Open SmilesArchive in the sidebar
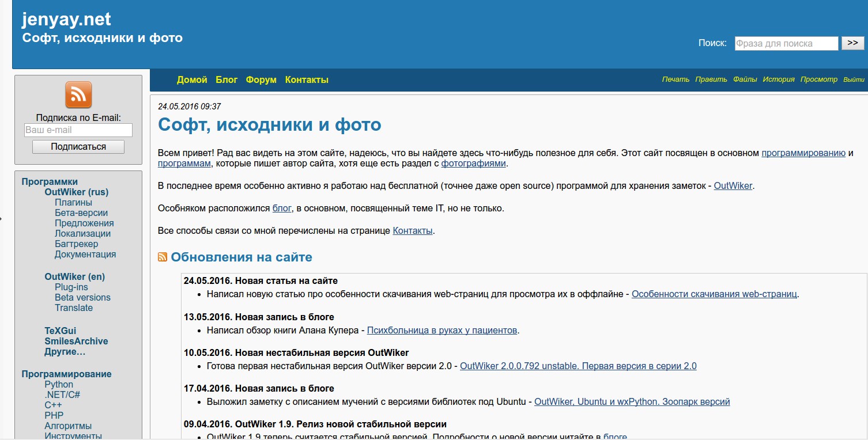Image resolution: width=868 pixels, height=440 pixels. 76,342
